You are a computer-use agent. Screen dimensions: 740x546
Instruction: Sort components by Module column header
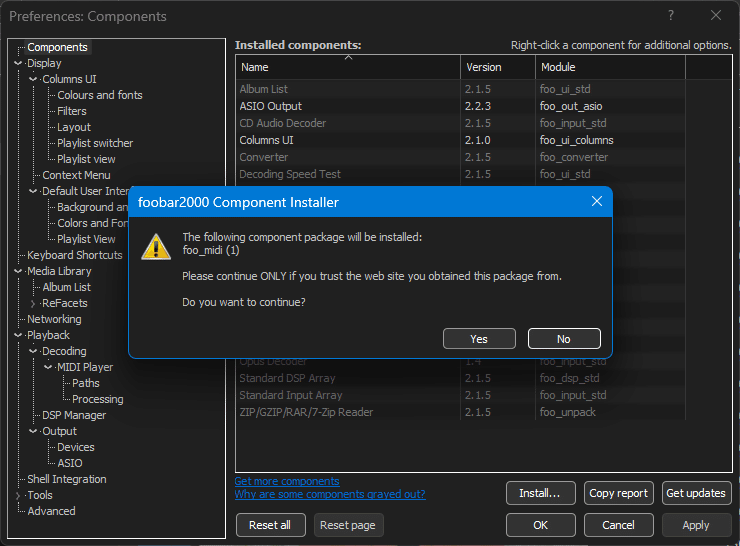click(610, 67)
